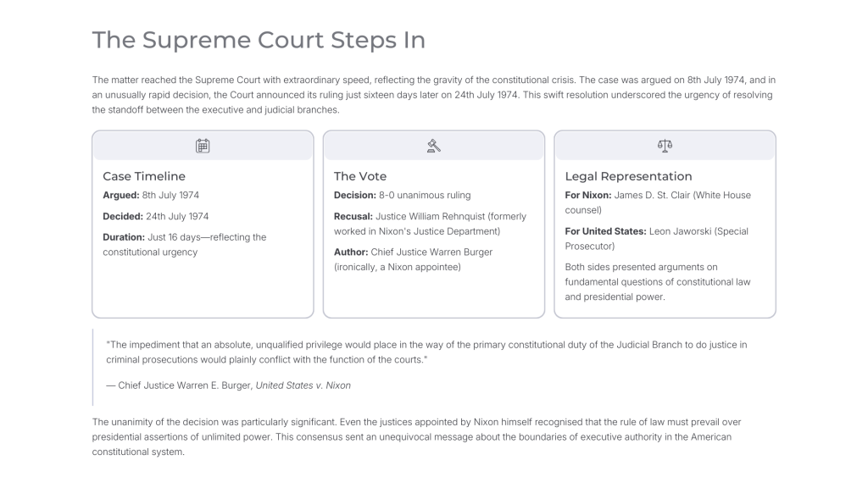Click the scales icon above Legal Representation

[x=665, y=146]
